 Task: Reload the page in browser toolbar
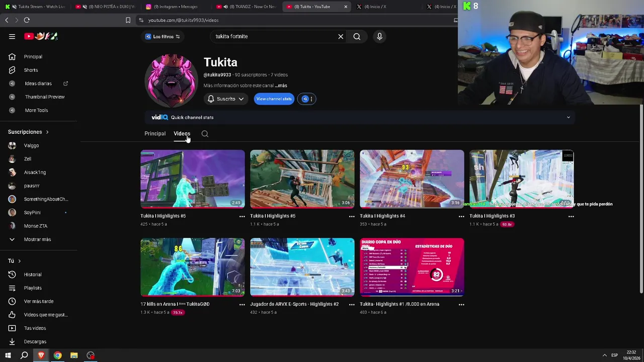click(27, 20)
